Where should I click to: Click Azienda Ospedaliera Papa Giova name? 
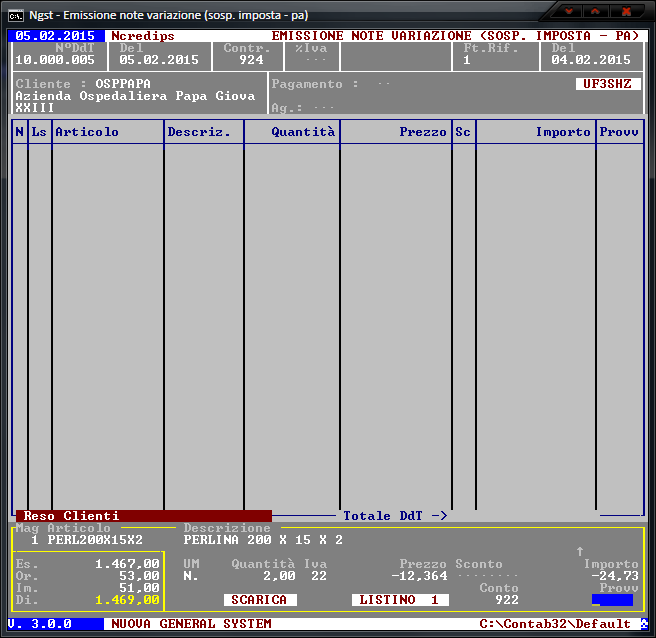pyautogui.click(x=135, y=96)
